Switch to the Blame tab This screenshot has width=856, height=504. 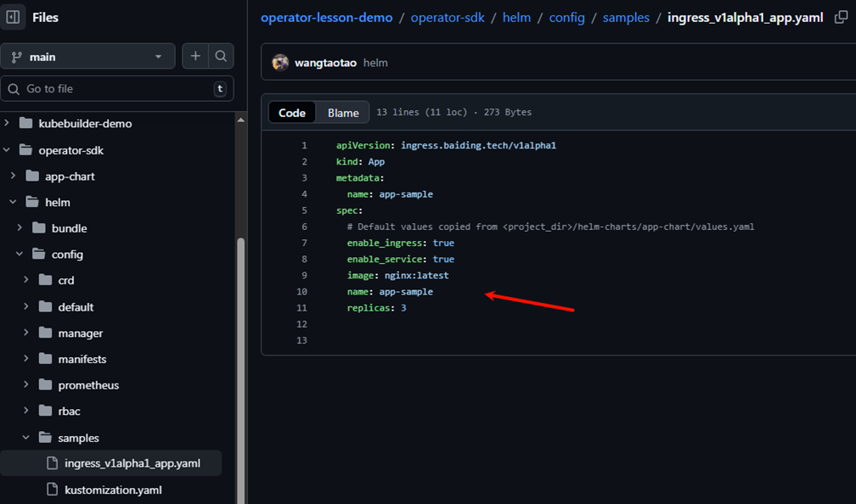[x=343, y=113]
